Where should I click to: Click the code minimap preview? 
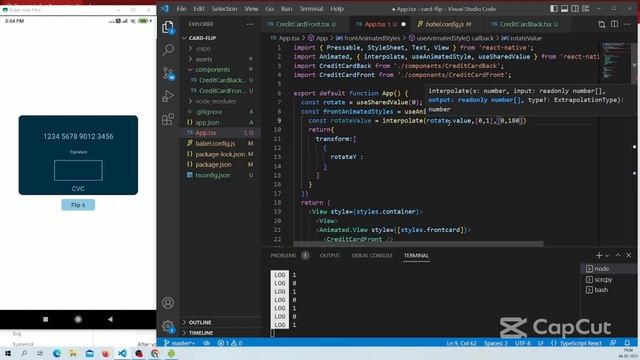615,61
